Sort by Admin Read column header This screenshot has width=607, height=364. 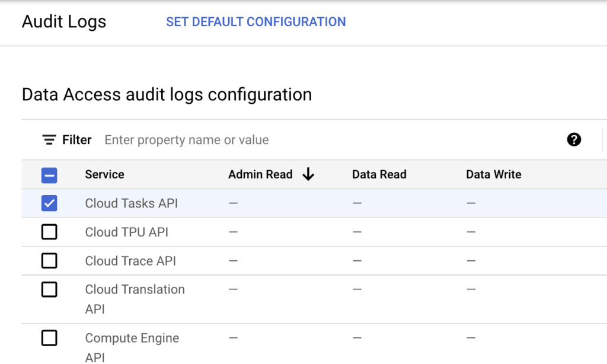(260, 174)
